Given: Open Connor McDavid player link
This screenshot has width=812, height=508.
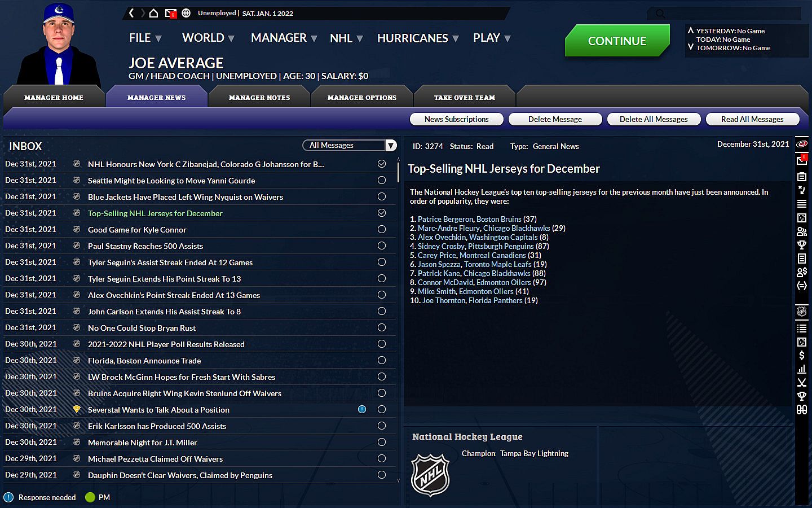Looking at the screenshot, I should pos(445,282).
